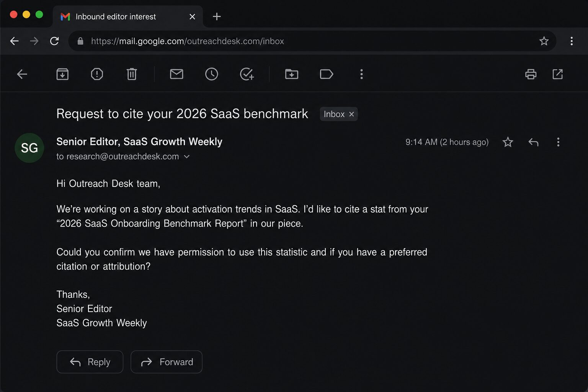Open the Move to folder icon
Image resolution: width=588 pixels, height=392 pixels.
click(292, 74)
